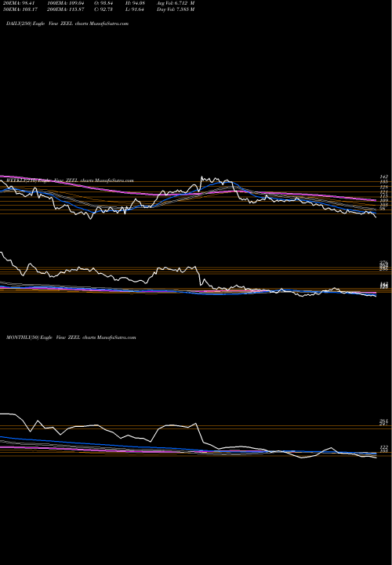Click the 142 price level label
Viewport: 392px width, 565px height.
[x=383, y=177]
